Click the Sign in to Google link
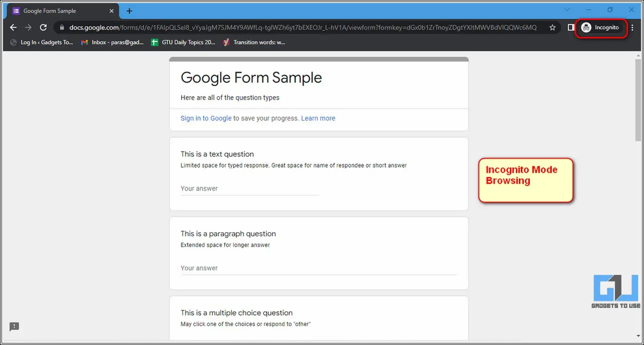 [206, 118]
